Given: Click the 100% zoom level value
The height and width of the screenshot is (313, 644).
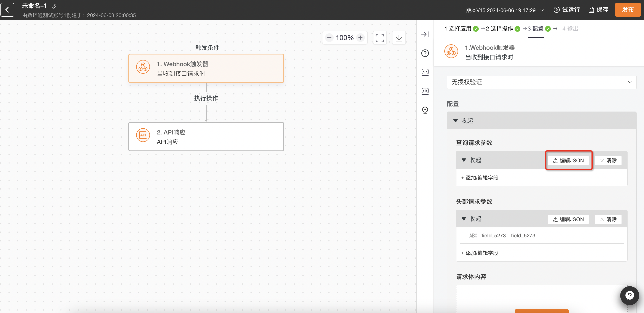Looking at the screenshot, I should pos(344,38).
